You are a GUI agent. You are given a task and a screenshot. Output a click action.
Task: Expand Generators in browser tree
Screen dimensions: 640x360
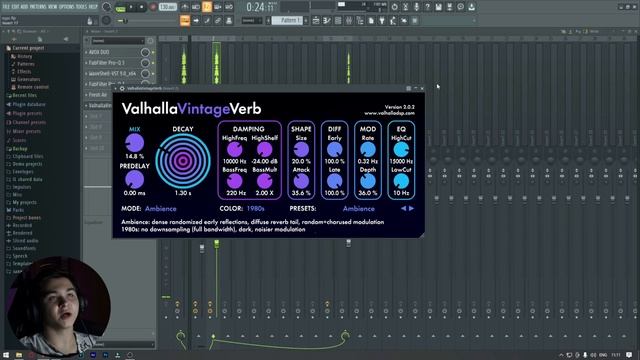pyautogui.click(x=28, y=80)
